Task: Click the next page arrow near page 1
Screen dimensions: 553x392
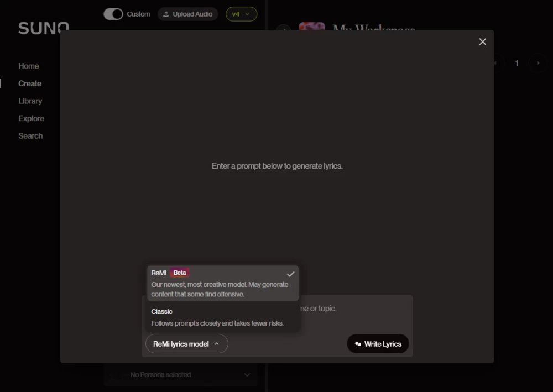Action: click(x=537, y=63)
